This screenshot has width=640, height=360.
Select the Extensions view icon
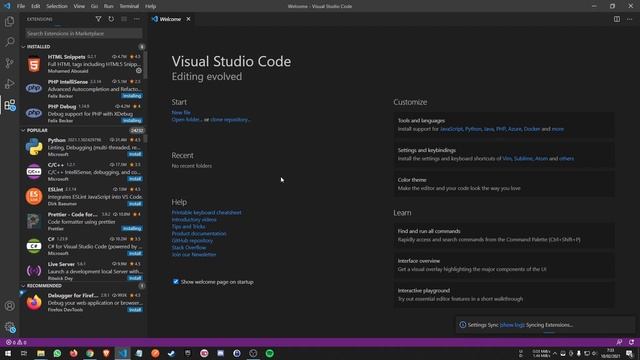coord(9,105)
